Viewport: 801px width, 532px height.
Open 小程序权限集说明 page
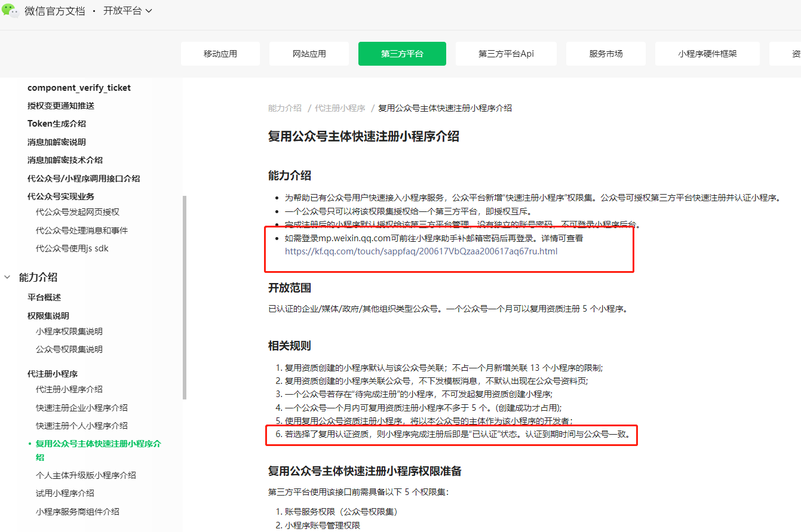[x=69, y=331]
